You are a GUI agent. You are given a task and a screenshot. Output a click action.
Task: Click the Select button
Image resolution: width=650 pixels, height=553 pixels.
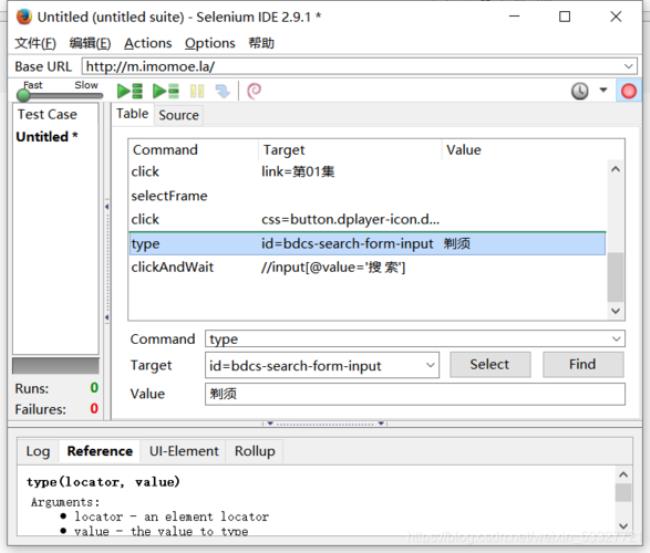click(x=490, y=364)
